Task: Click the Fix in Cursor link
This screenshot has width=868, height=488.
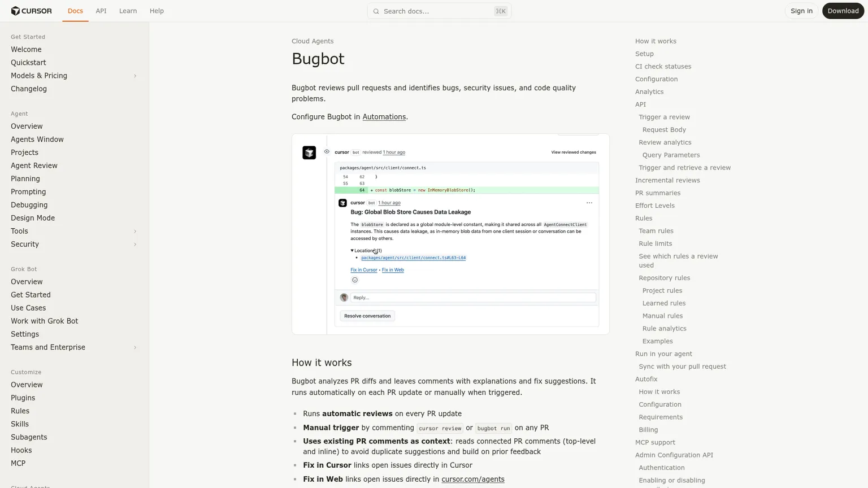Action: point(364,270)
